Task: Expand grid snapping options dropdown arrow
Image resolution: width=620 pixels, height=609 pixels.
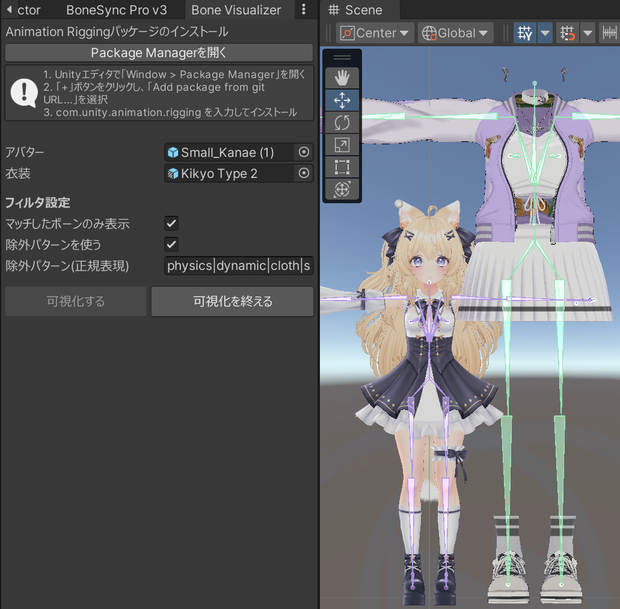Action: (x=588, y=33)
